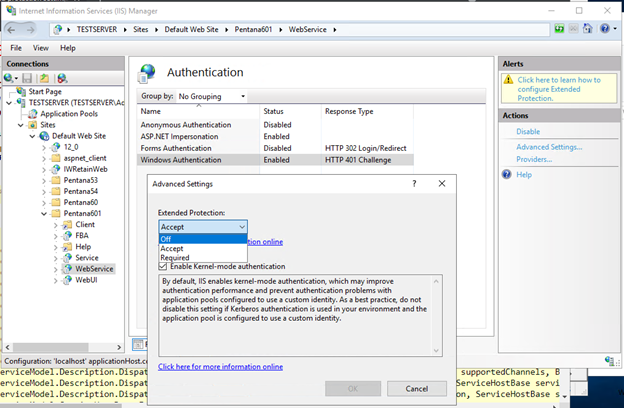Click the Save disk icon in Connections
This screenshot has height=408, width=624.
tap(27, 78)
